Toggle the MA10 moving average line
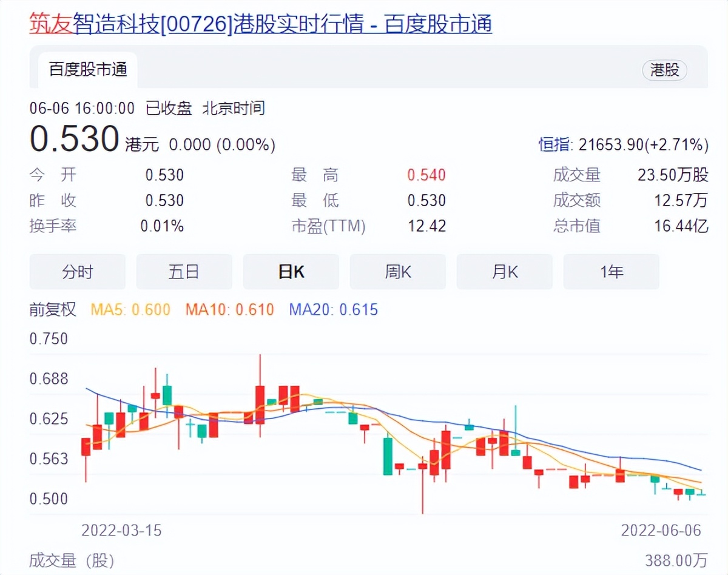Screen dimensions: 728x575 pos(229,309)
